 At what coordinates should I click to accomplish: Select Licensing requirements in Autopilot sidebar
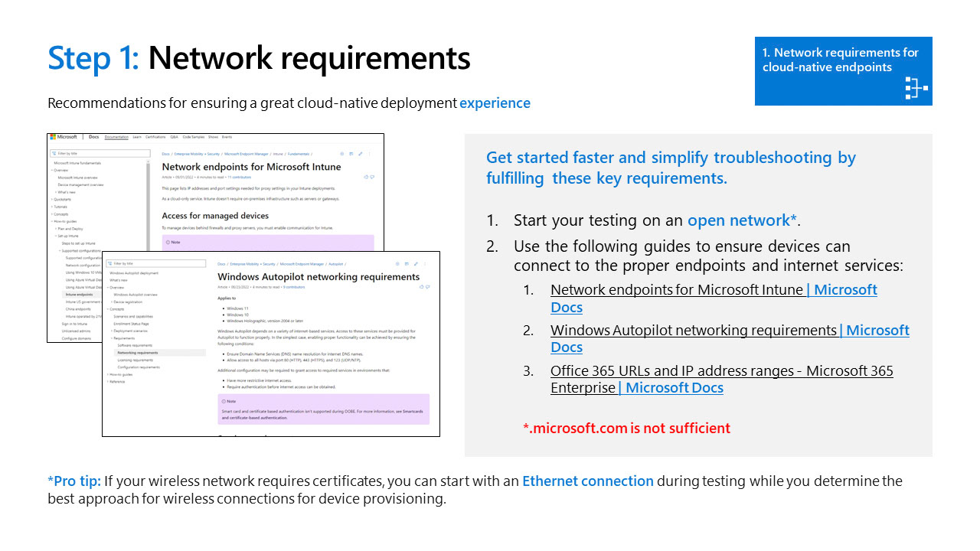point(136,360)
